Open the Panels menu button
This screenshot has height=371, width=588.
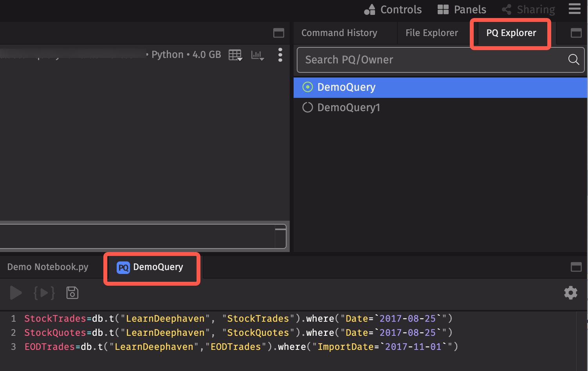coord(462,9)
